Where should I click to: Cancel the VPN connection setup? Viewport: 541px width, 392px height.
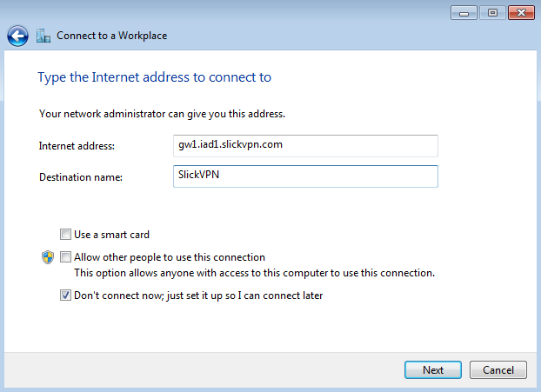coord(498,370)
